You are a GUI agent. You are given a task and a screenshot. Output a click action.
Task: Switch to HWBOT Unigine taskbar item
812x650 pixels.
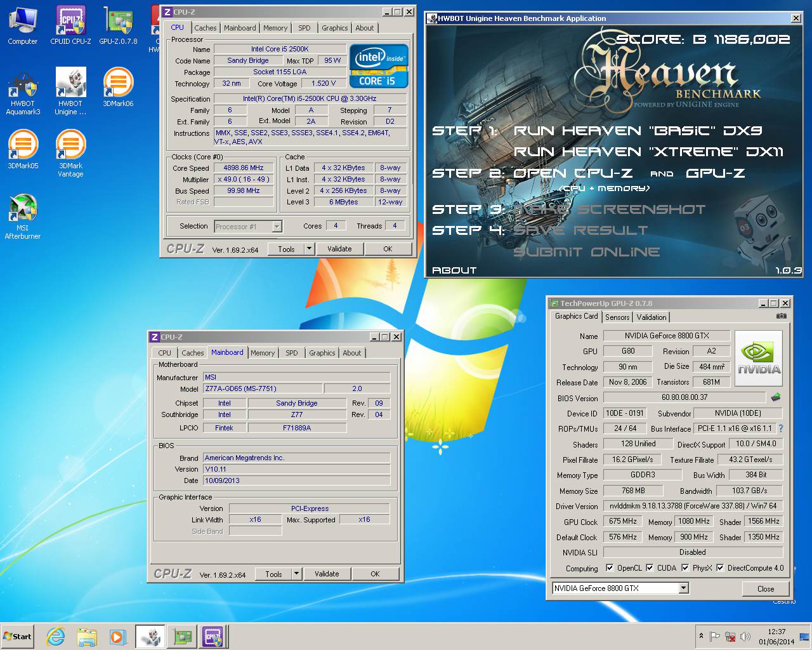tap(150, 636)
